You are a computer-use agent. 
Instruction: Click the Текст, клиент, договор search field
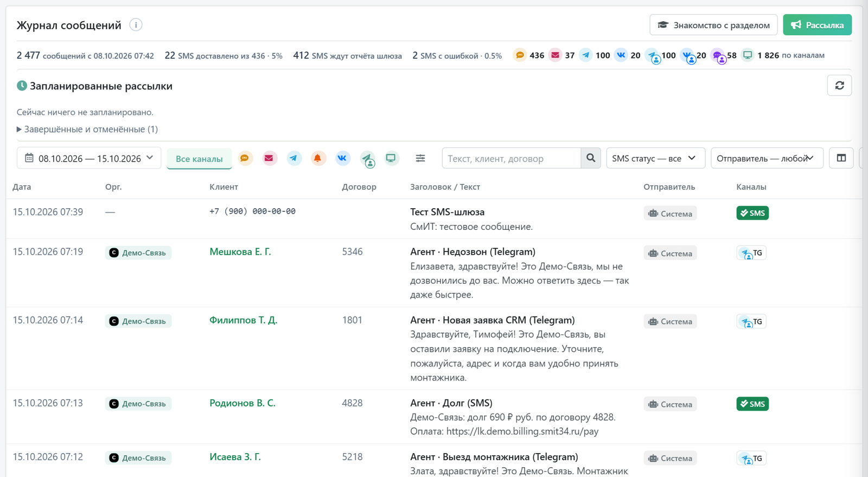coord(512,158)
